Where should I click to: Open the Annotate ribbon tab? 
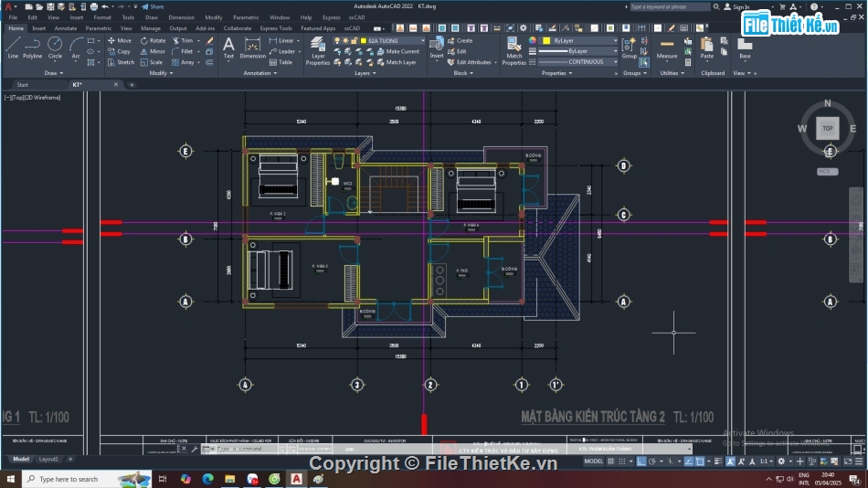pos(65,28)
